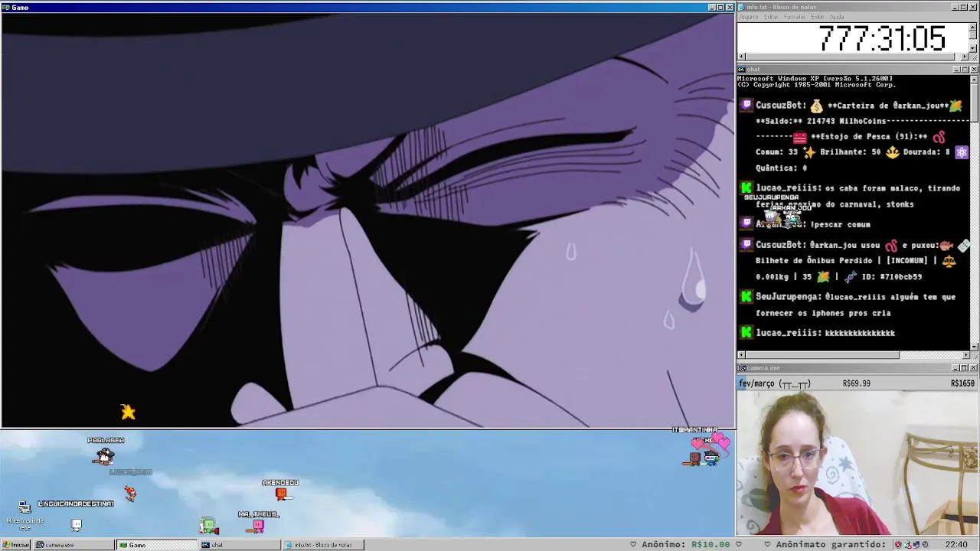The image size is (980, 551).
Task: Click the lucao_reiiis name in last chat message
Action: 788,333
